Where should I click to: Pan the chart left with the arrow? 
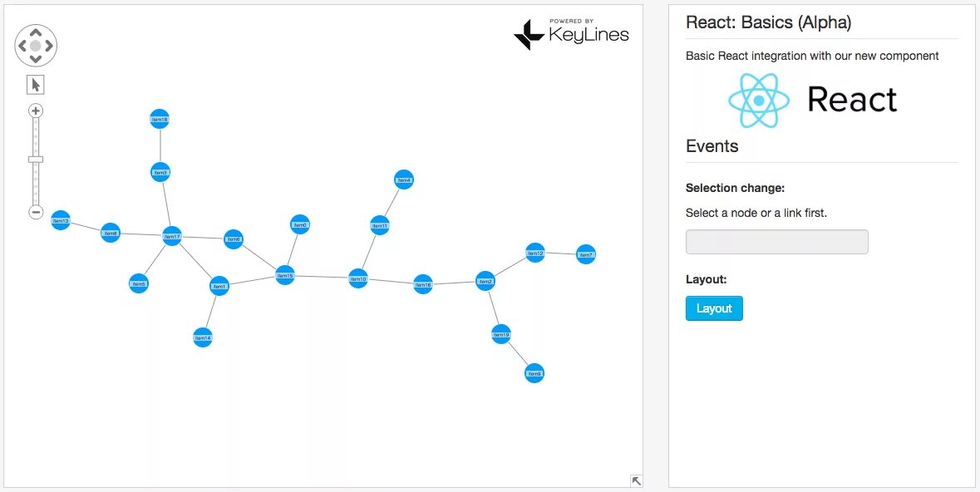point(22,46)
